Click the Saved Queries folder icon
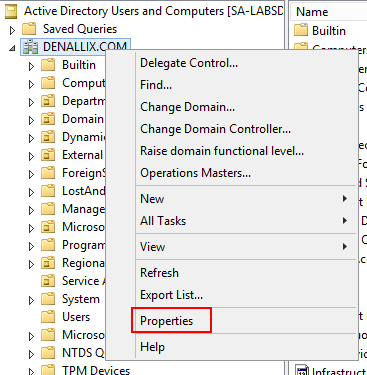The image size is (367, 375). [x=29, y=29]
